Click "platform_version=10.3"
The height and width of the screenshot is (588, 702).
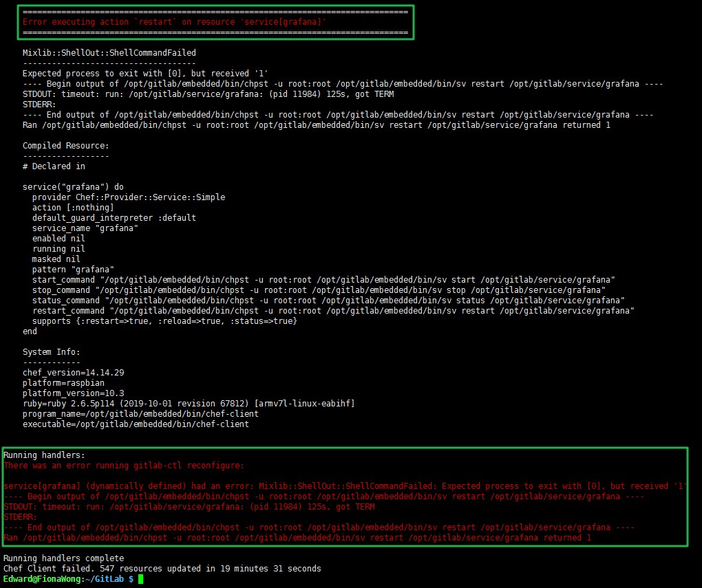click(x=74, y=393)
